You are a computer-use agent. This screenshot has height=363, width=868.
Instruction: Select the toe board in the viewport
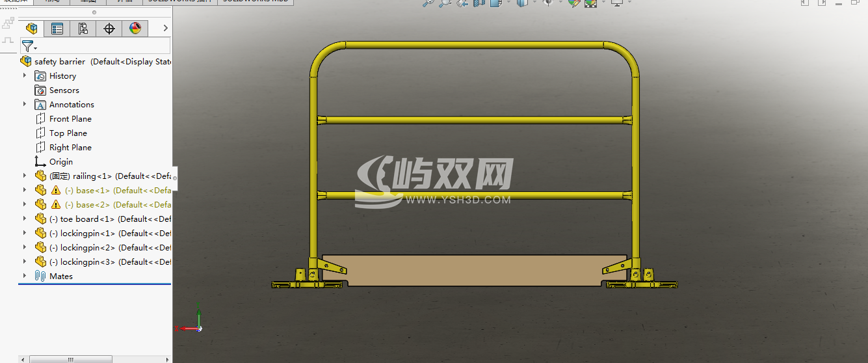pos(474,270)
